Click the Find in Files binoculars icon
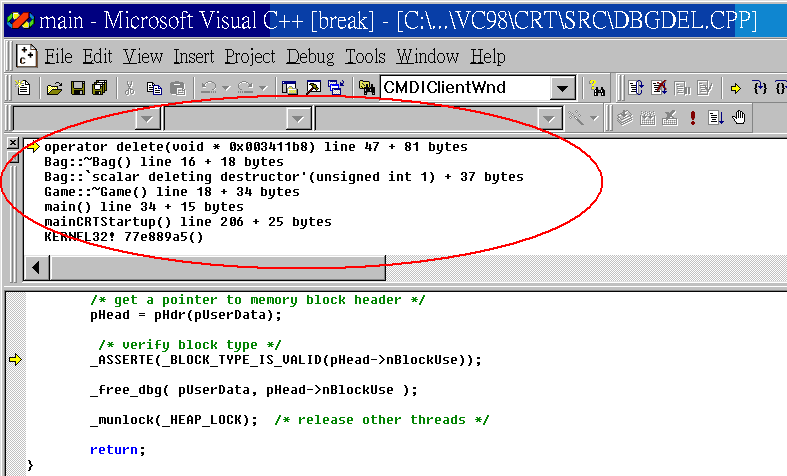Screen dimensions: 787x476 pyautogui.click(x=367, y=88)
